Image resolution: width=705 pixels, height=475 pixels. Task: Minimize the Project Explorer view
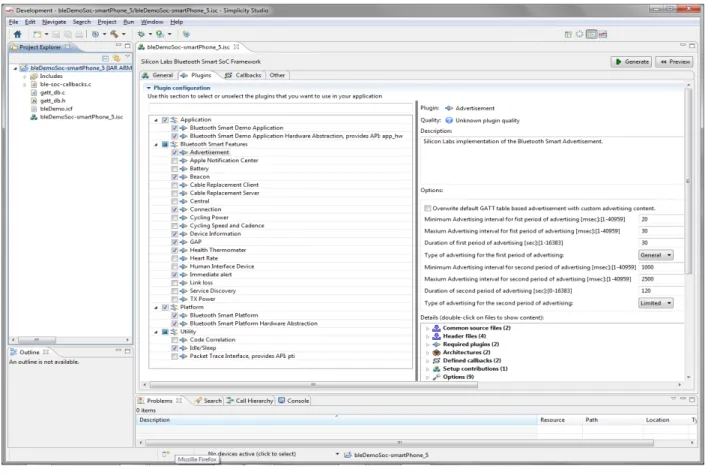click(119, 45)
